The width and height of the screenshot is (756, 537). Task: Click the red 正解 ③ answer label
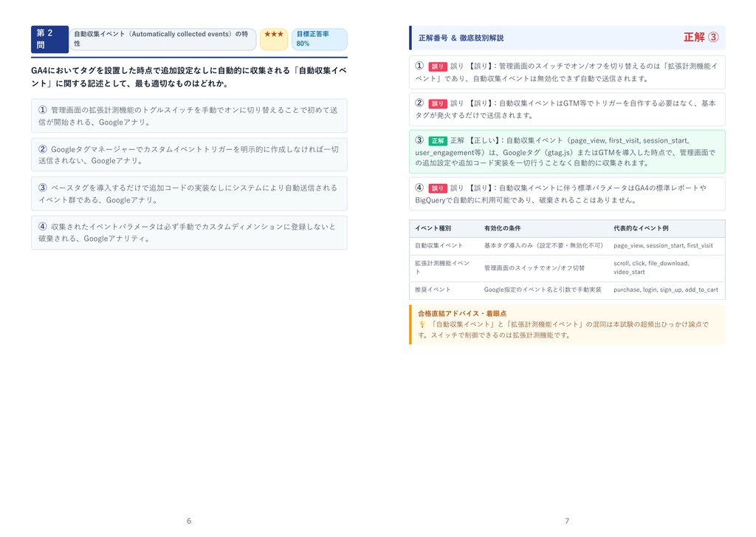pyautogui.click(x=701, y=38)
